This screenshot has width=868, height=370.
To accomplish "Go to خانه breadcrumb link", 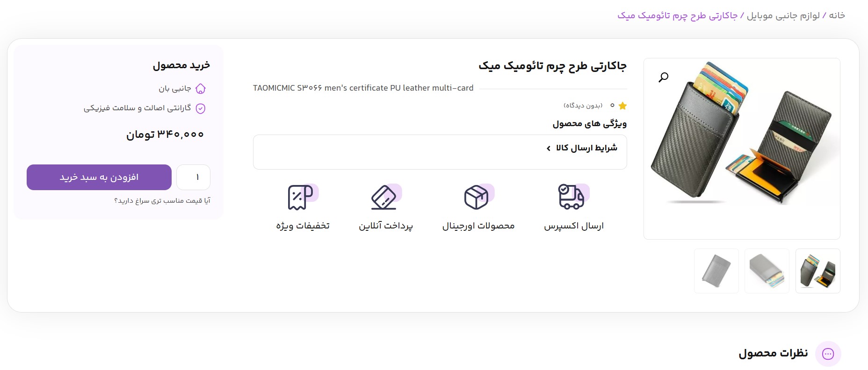I will coord(837,15).
